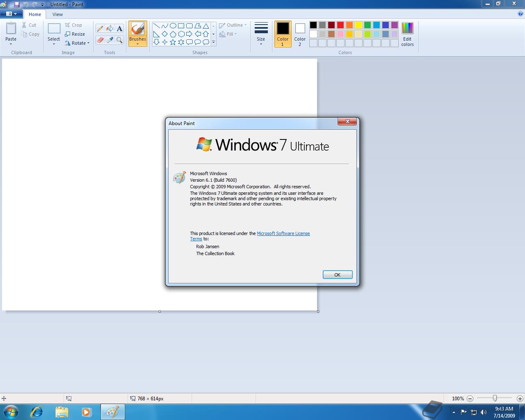The height and width of the screenshot is (420, 525).
Task: Select the Eraser tool
Action: (x=100, y=40)
